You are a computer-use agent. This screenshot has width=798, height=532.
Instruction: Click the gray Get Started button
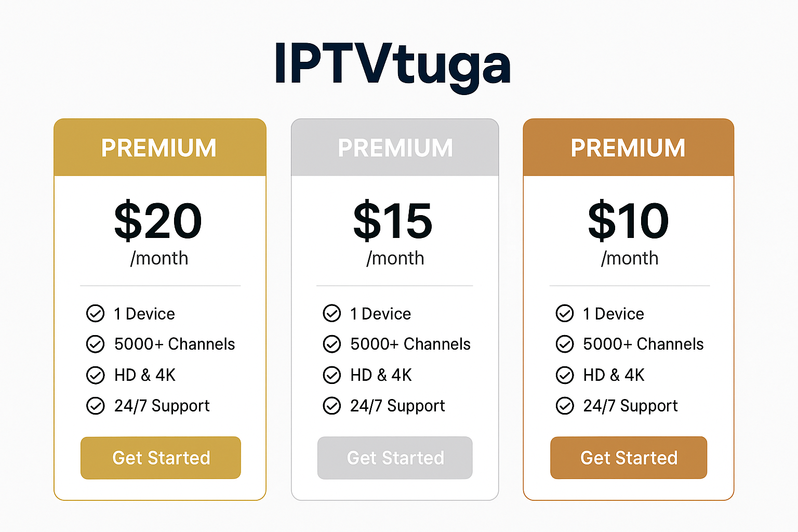395,458
